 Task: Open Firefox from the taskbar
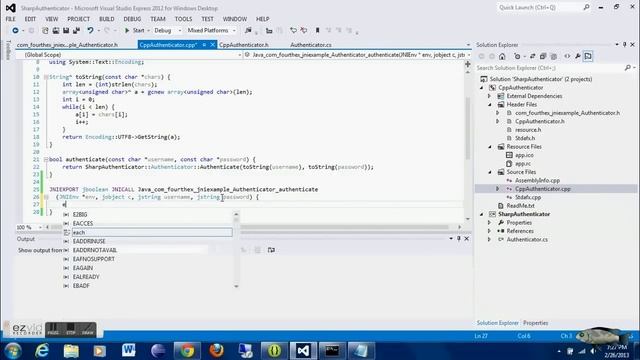[x=217, y=351]
